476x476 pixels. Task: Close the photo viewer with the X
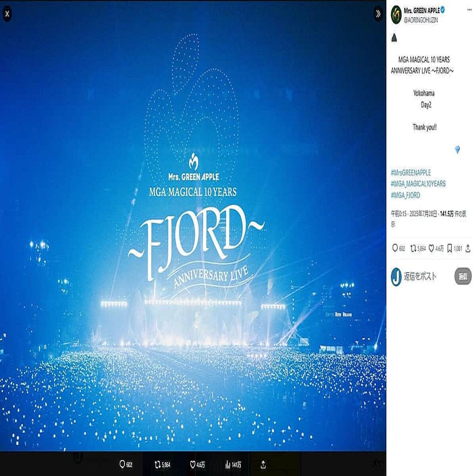7,14
